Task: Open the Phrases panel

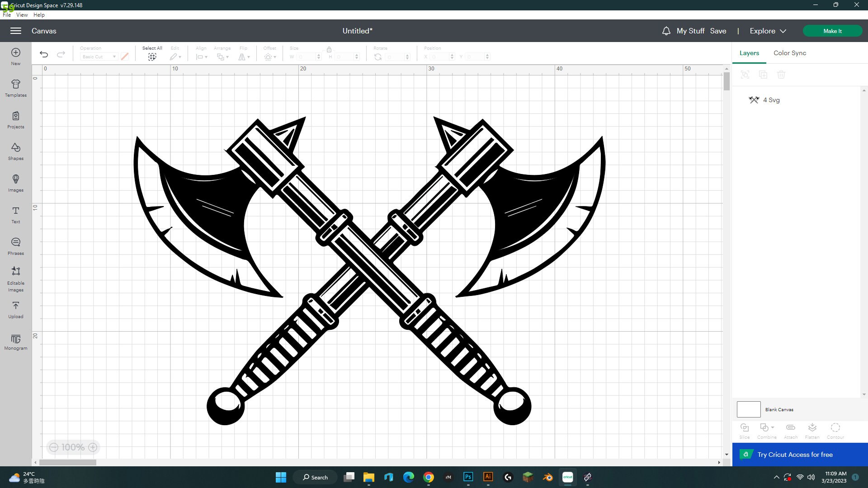Action: [15, 245]
